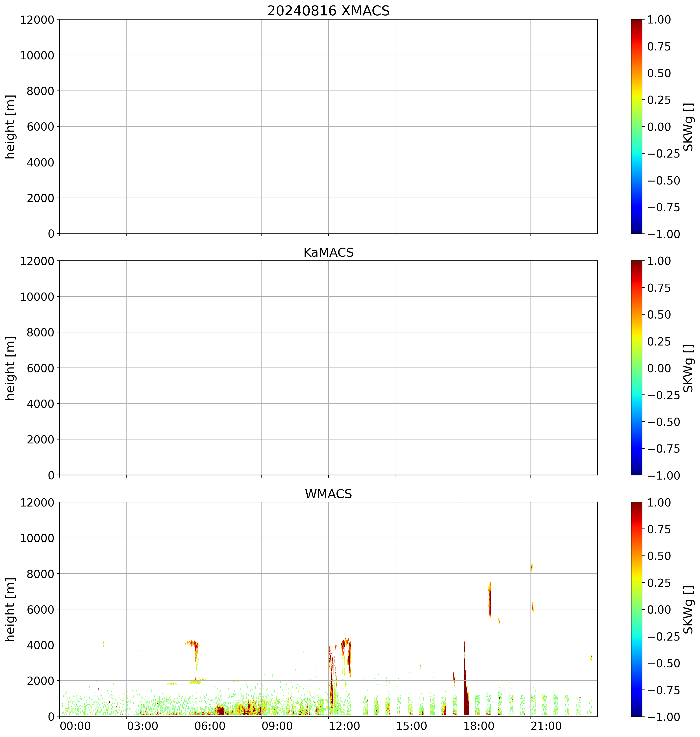This screenshot has width=700, height=737.
Task: Click the 06:00 time axis label
Action: point(210,726)
